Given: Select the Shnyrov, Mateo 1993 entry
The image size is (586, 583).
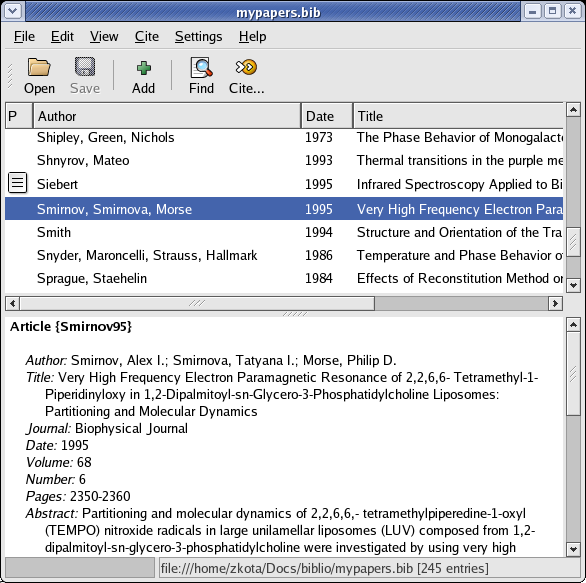Looking at the screenshot, I should click(x=284, y=161).
